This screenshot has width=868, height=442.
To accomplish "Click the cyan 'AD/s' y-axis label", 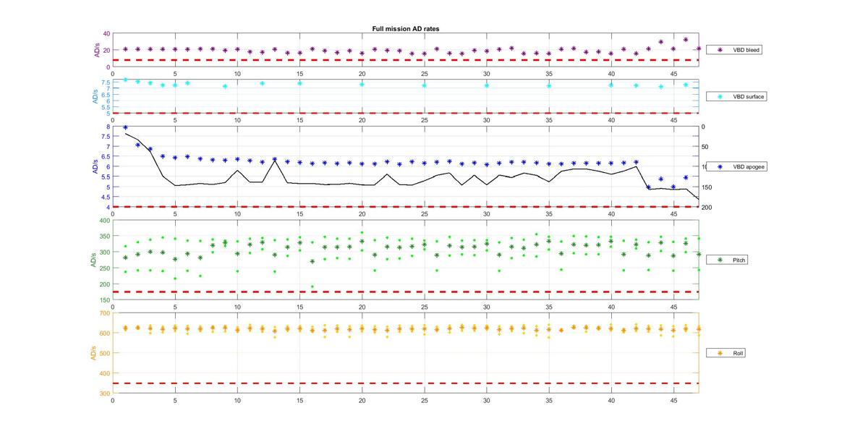I will (x=94, y=96).
